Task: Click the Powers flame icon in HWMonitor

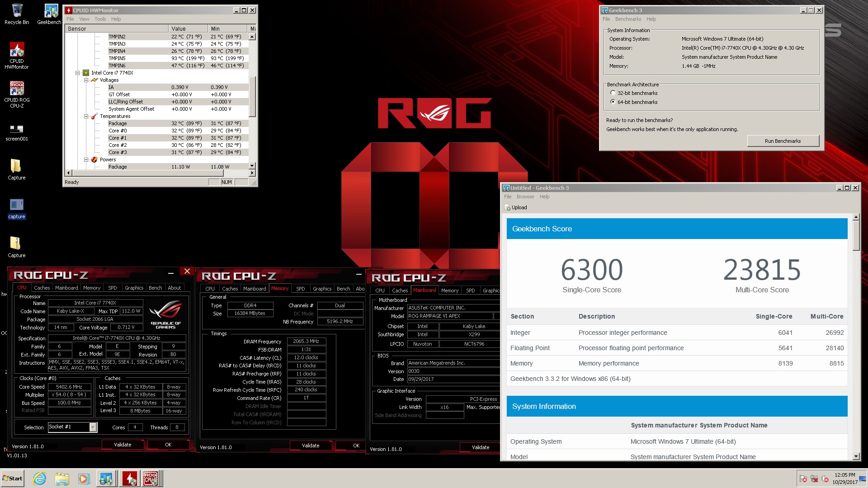Action: coord(94,160)
